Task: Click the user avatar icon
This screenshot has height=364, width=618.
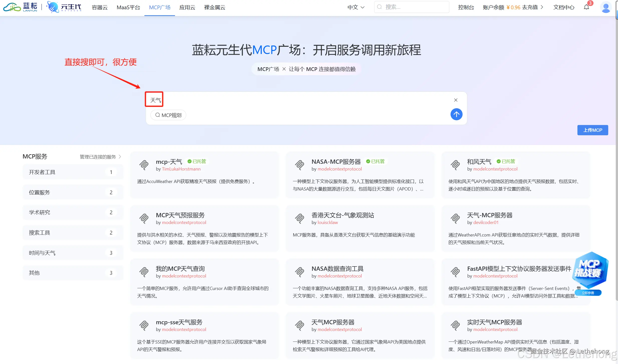Action: click(x=606, y=7)
